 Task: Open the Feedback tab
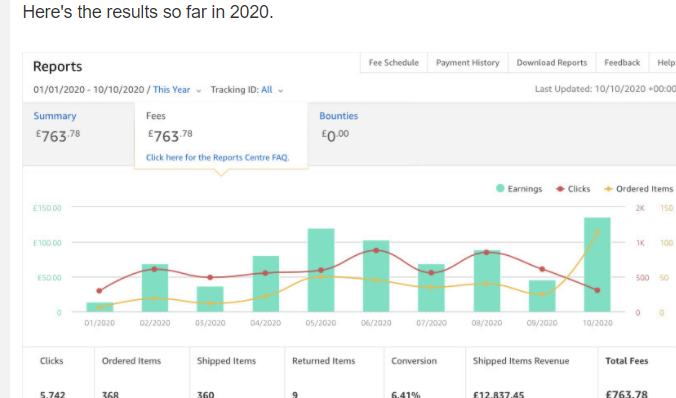pos(622,63)
